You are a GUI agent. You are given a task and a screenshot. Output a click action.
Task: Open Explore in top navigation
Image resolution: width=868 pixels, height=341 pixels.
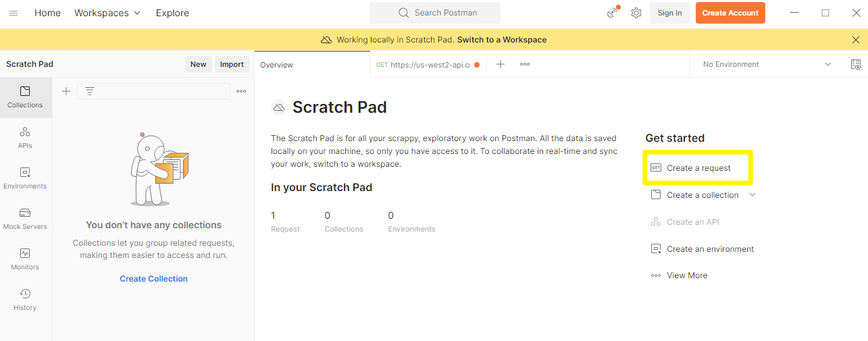tap(172, 13)
